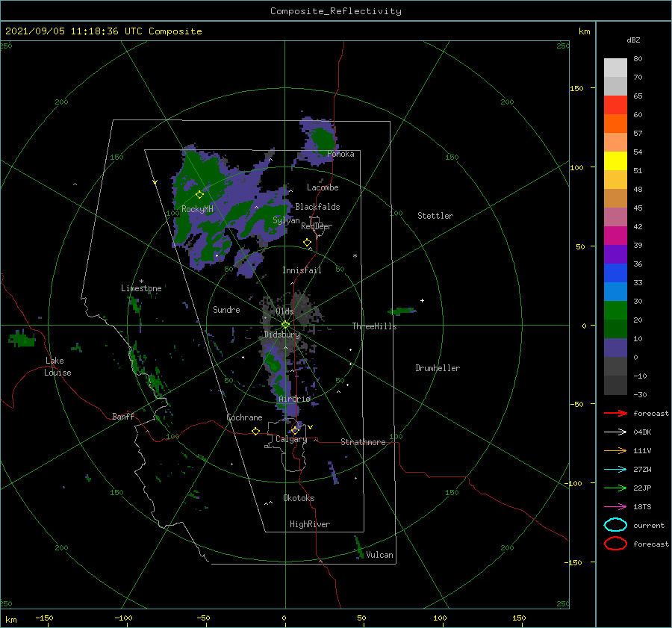Click the Sundre town label
The width and height of the screenshot is (672, 628).
point(226,309)
